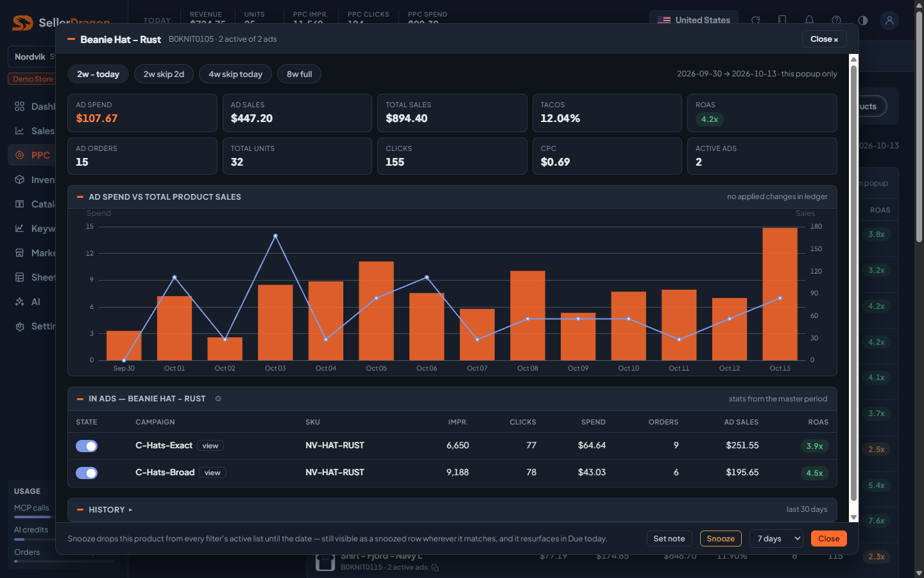Switch light/dark theme with contrast icon

pyautogui.click(x=863, y=20)
